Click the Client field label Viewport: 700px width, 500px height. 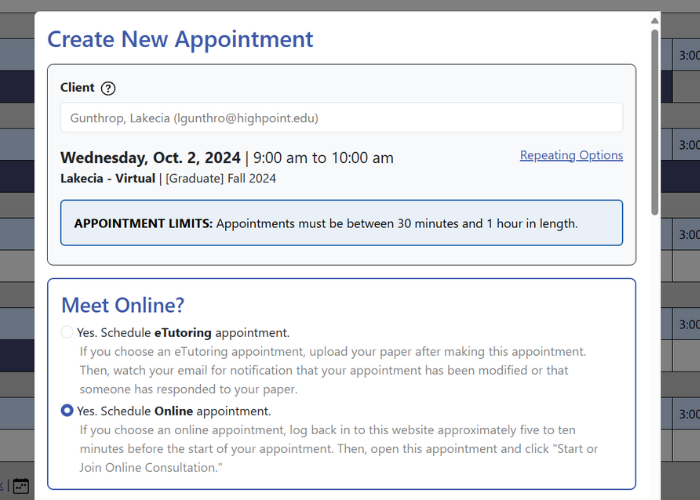tap(77, 88)
